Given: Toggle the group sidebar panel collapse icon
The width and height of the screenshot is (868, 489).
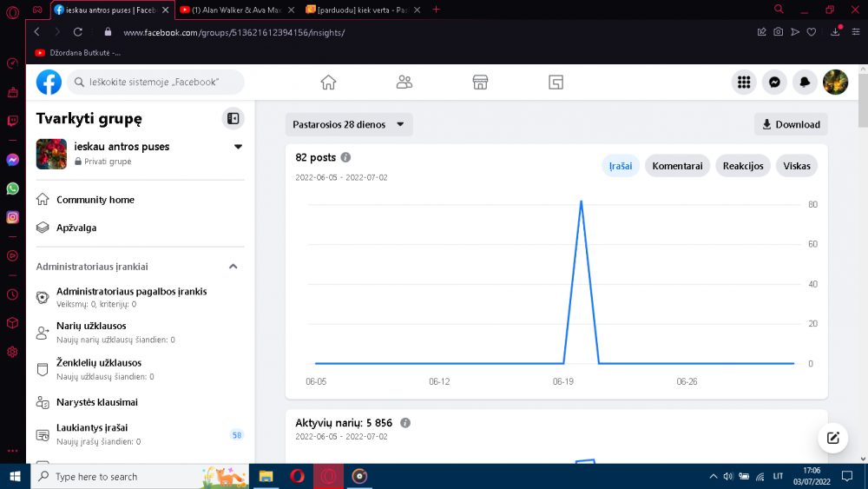Looking at the screenshot, I should tap(233, 118).
